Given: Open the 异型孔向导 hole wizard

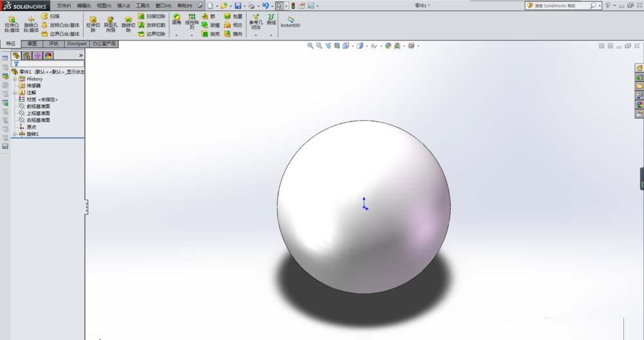Looking at the screenshot, I should 111,24.
